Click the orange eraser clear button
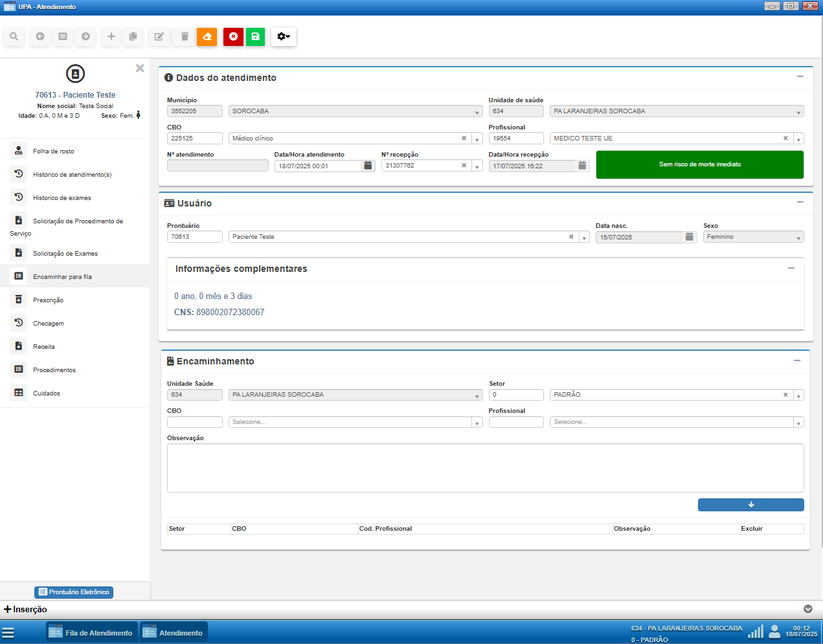 click(207, 37)
